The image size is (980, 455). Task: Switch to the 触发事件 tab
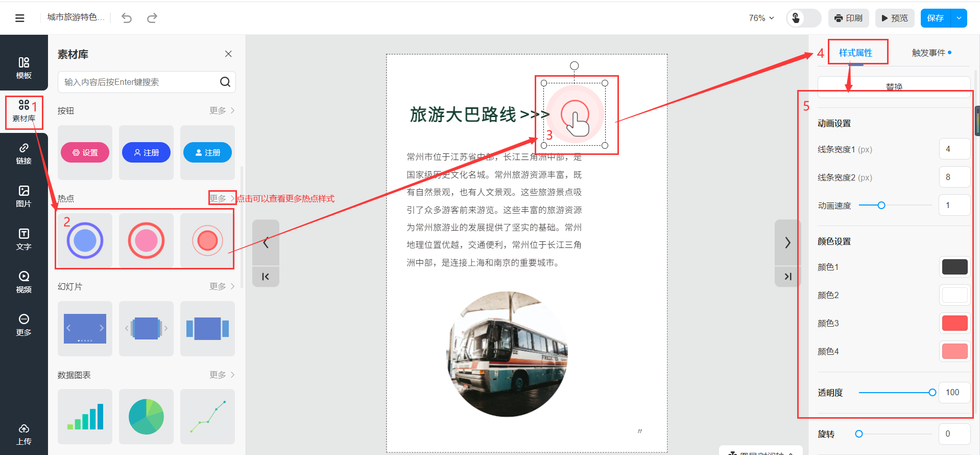point(928,53)
